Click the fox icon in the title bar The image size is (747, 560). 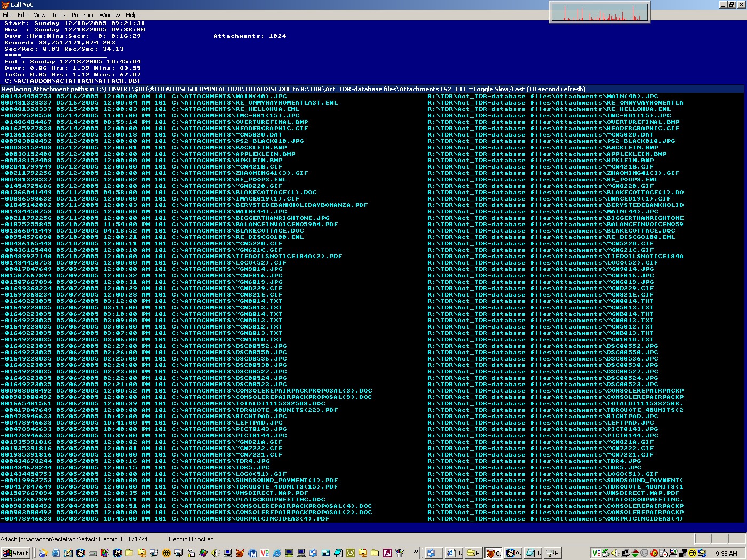pos(5,5)
